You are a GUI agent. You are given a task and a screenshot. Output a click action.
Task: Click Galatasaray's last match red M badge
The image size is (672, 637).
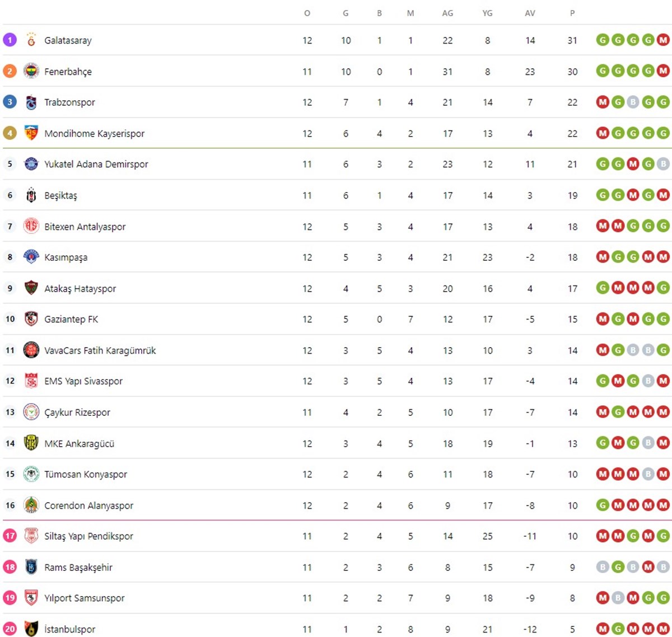point(663,40)
